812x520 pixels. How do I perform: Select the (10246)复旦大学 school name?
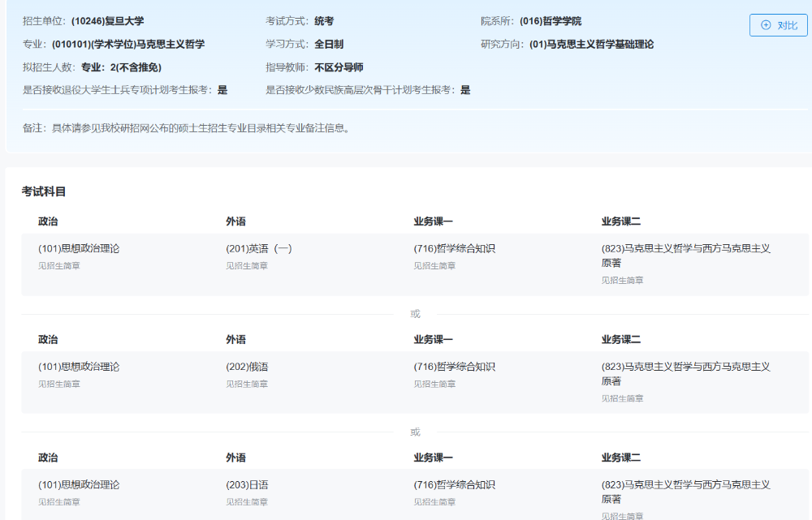pyautogui.click(x=107, y=21)
